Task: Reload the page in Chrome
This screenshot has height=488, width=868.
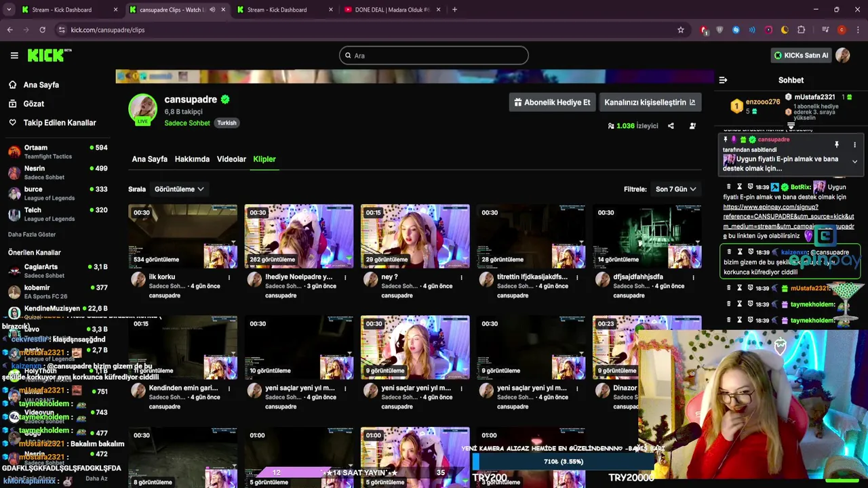Action: 42,30
